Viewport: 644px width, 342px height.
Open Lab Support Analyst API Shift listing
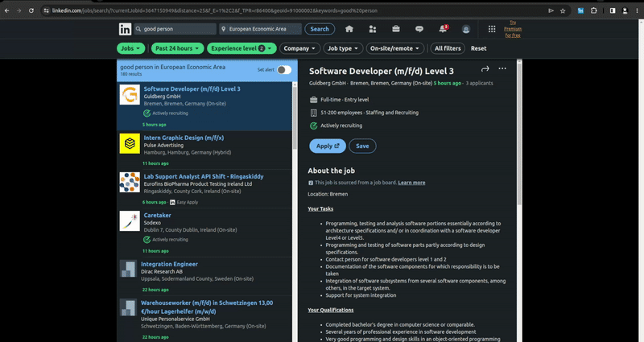point(204,176)
